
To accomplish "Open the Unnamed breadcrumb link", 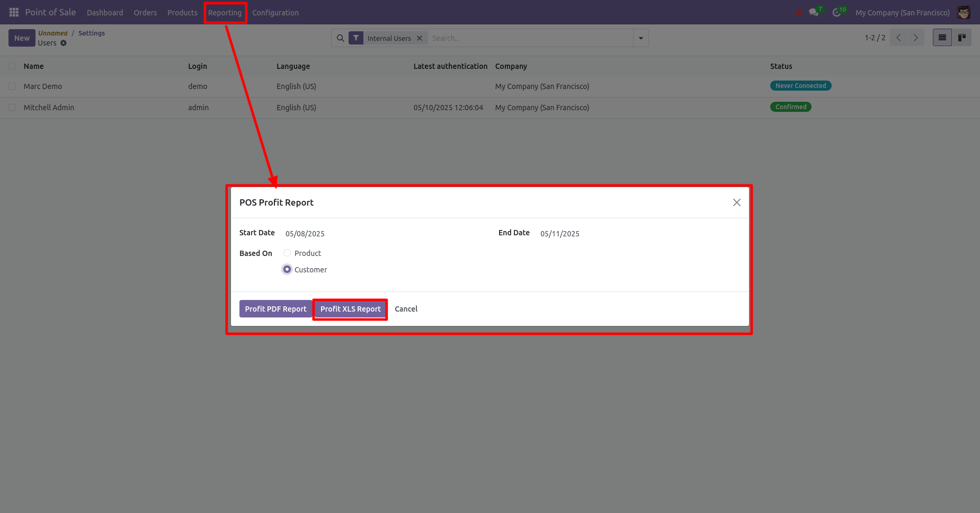I will 53,33.
